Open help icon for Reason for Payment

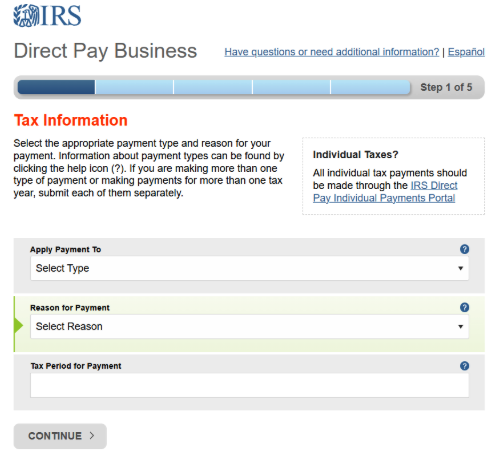click(464, 307)
